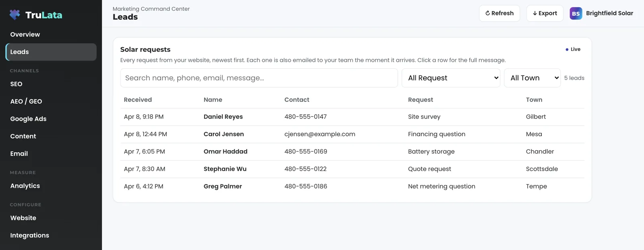644x250 pixels.
Task: Click the Live status indicator
Action: (573, 49)
